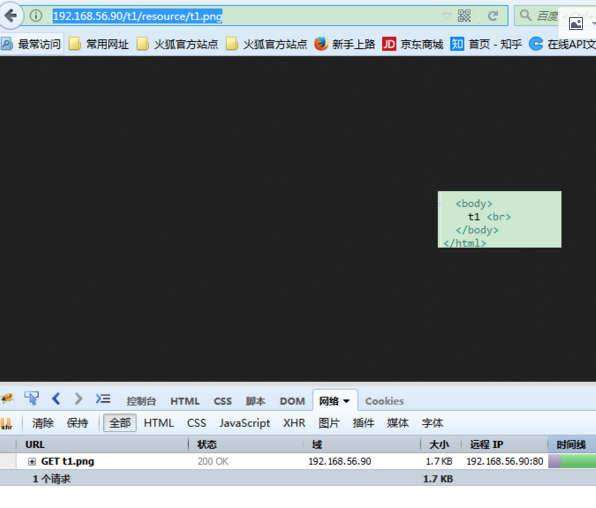Click the XHR break icon in net toolbar

click(6, 424)
